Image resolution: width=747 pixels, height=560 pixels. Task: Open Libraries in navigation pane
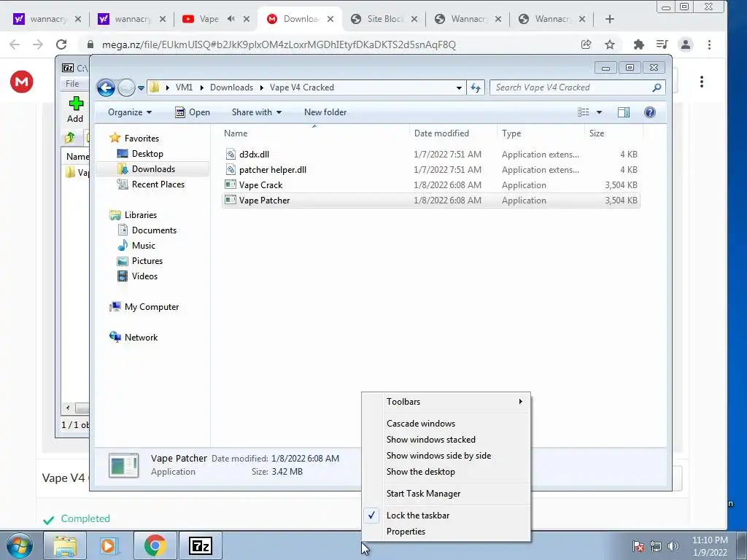[133, 215]
